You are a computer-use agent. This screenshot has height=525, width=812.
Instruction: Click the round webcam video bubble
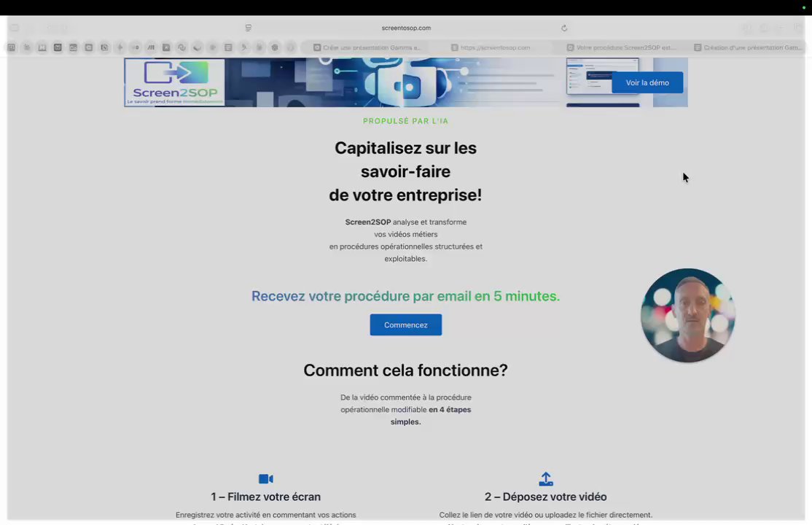point(687,315)
